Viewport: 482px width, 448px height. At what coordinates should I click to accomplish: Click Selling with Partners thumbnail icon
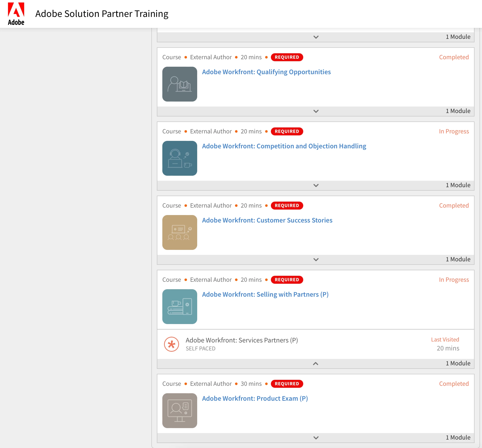tap(180, 307)
